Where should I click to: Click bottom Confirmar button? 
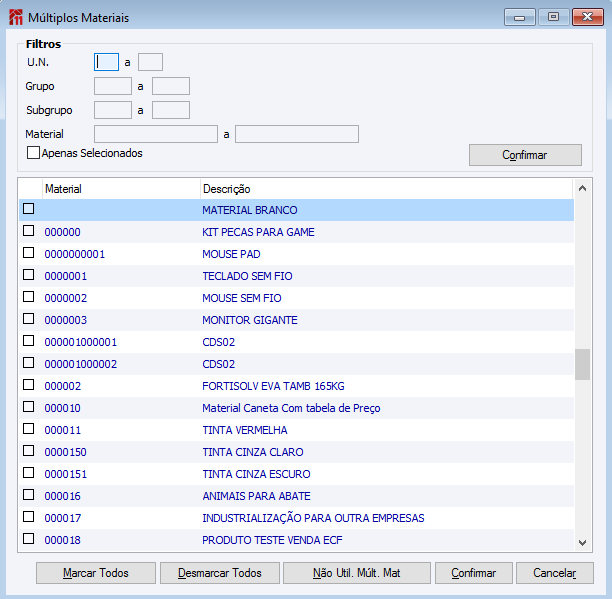coord(474,573)
